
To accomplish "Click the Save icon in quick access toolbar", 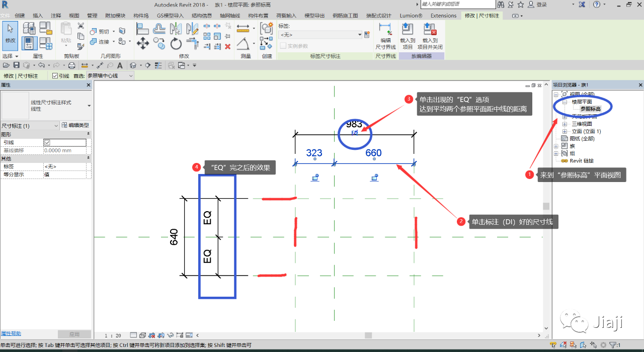I will tap(16, 65).
